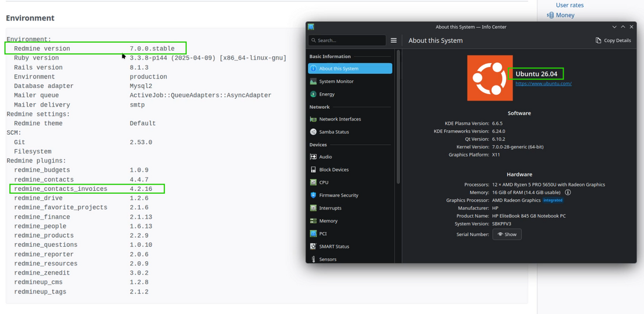The width and height of the screenshot is (644, 314).
Task: Click the hamburger menu icon beside search
Action: click(x=393, y=40)
